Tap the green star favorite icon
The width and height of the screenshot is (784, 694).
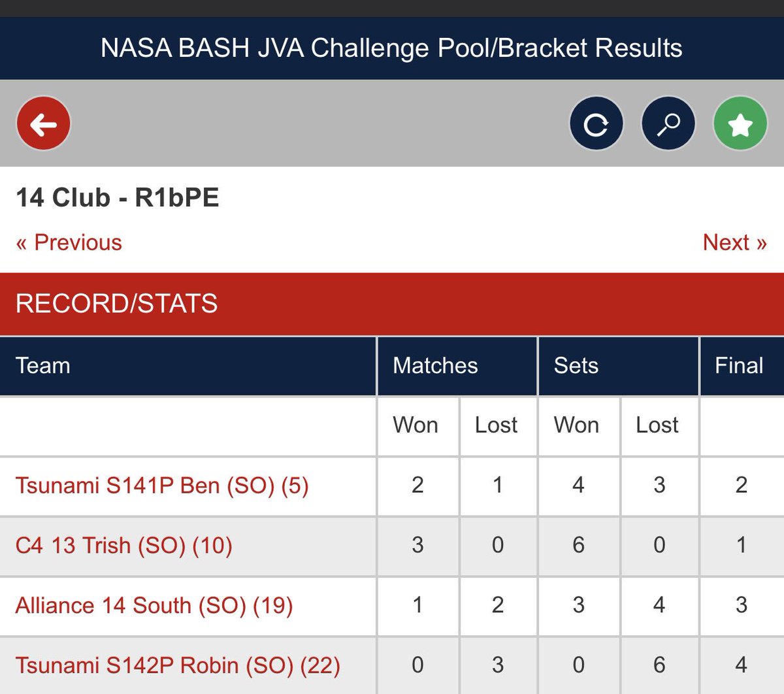pyautogui.click(x=740, y=124)
